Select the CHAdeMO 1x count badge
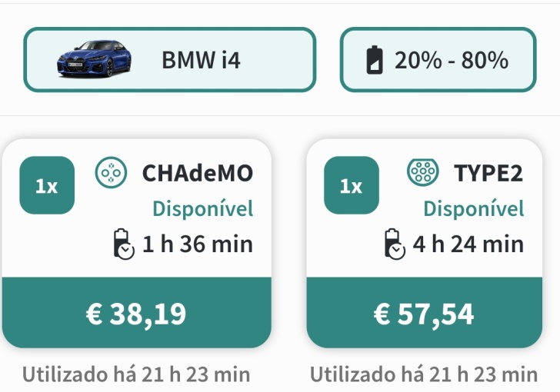This screenshot has height=392, width=560. pyautogui.click(x=47, y=185)
